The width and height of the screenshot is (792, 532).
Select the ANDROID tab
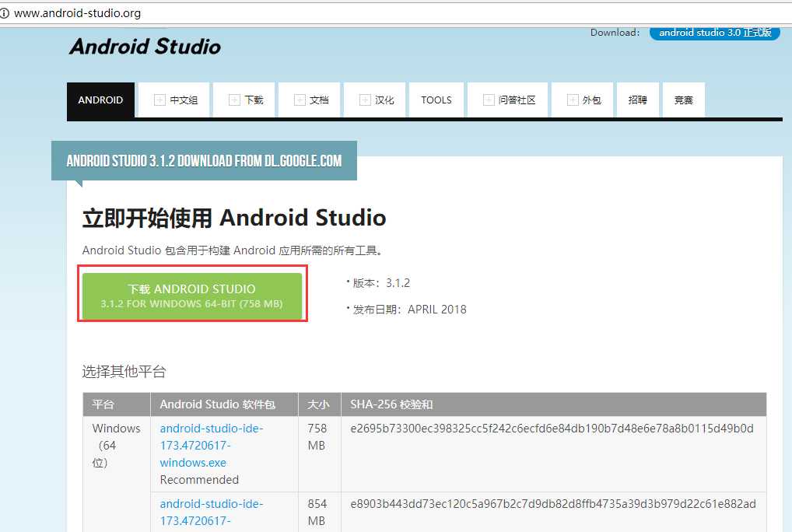(100, 100)
